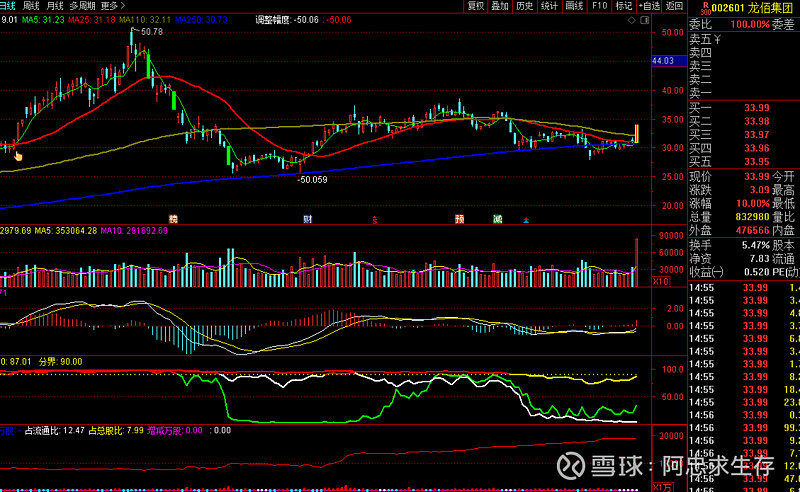The image size is (800, 492).
Task: Open F10 company info
Action: [599, 6]
